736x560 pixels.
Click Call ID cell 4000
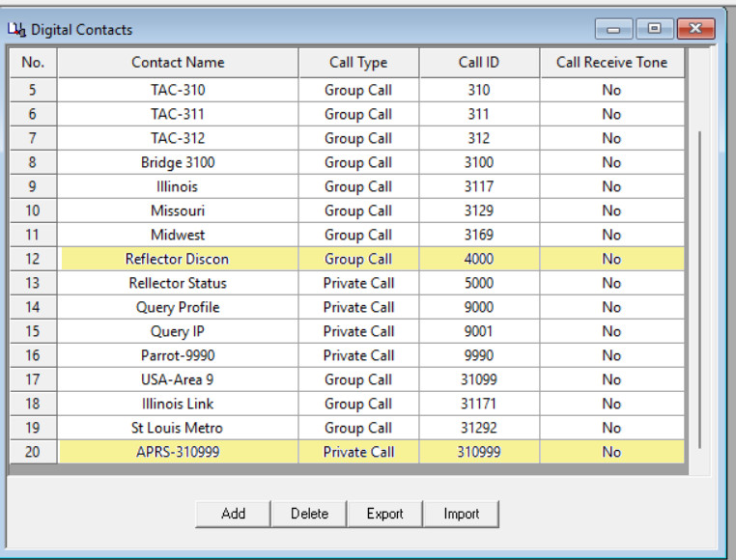click(479, 259)
